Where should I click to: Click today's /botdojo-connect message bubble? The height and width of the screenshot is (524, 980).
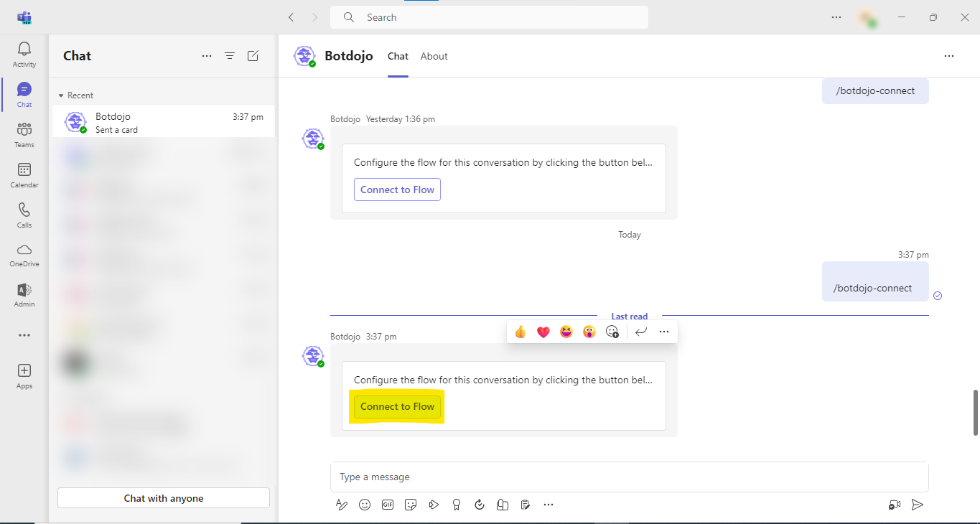coord(875,281)
